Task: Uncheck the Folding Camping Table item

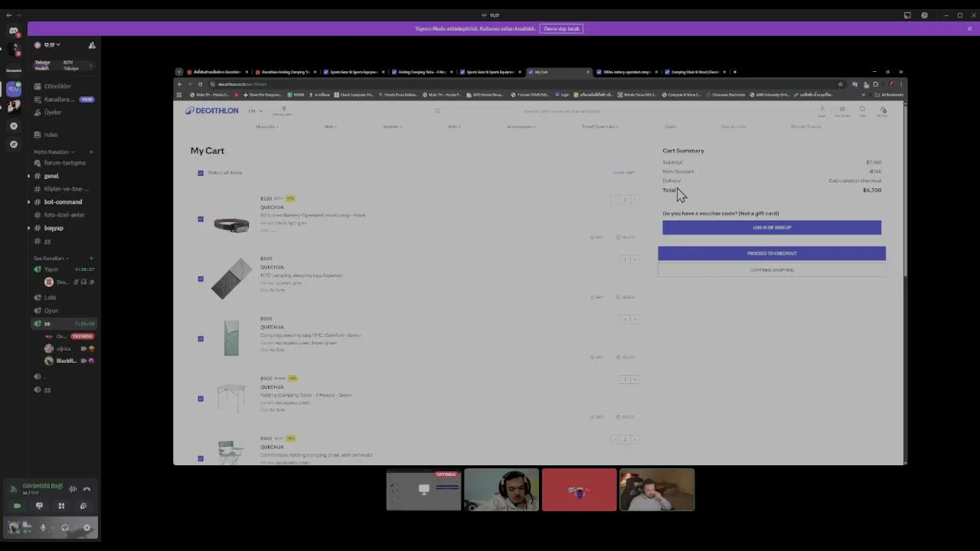Action: pyautogui.click(x=201, y=399)
